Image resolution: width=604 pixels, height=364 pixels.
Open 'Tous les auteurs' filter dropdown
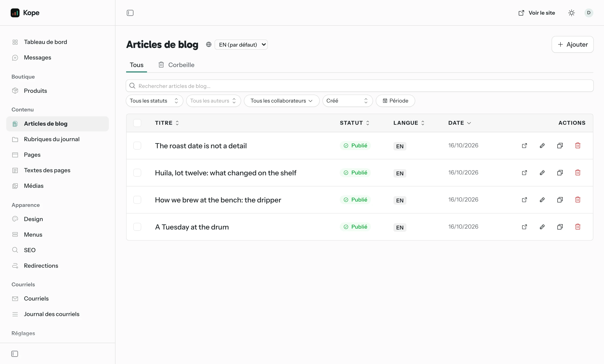pos(213,101)
